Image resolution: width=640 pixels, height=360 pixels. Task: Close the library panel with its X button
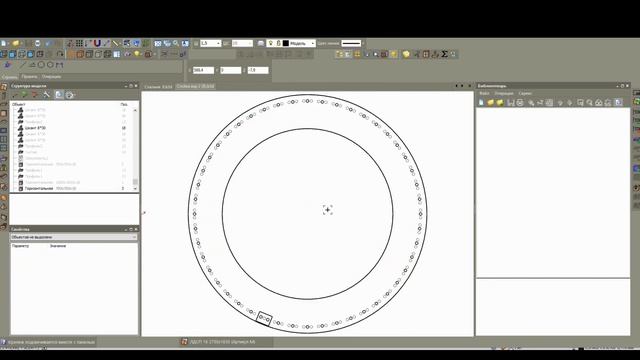(x=627, y=86)
